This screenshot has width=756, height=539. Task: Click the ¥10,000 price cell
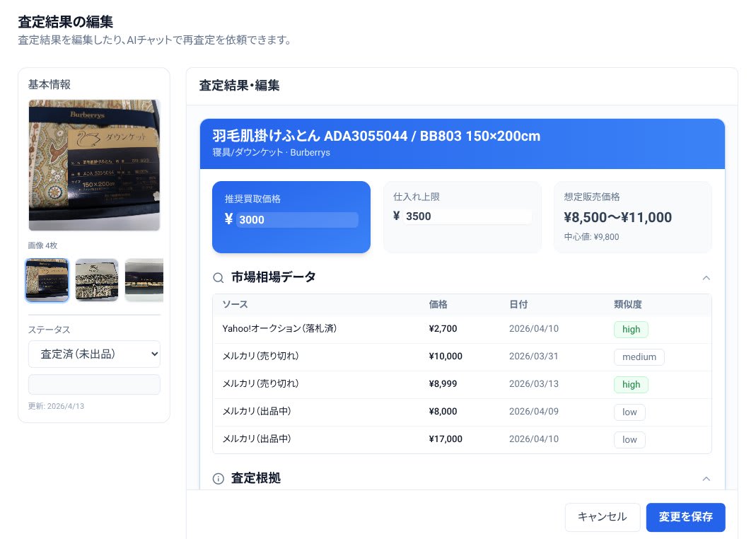[446, 357]
